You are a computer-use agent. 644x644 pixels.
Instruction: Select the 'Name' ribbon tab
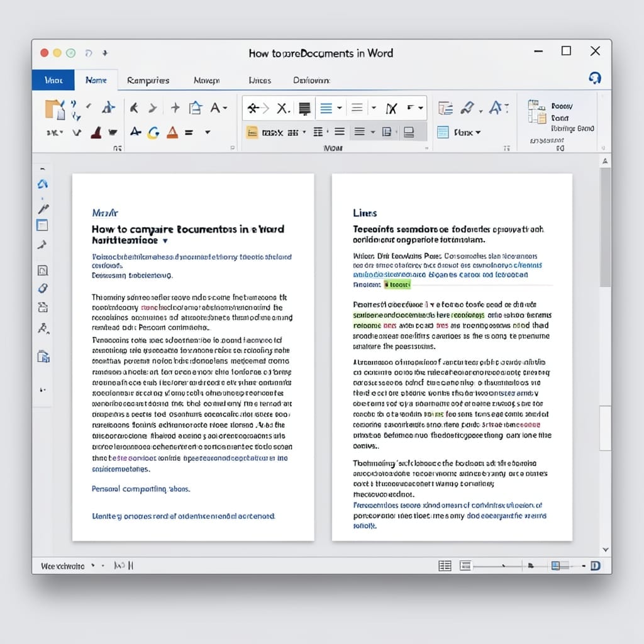click(x=96, y=80)
